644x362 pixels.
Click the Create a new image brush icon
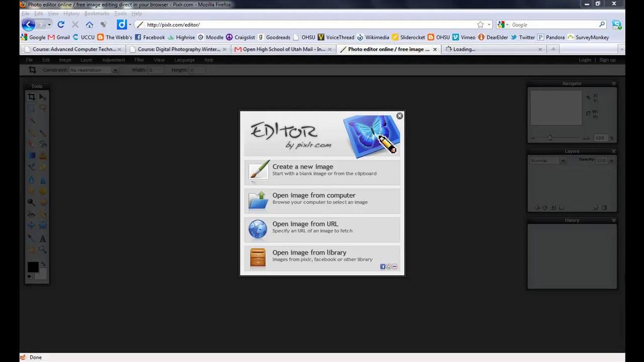click(258, 171)
